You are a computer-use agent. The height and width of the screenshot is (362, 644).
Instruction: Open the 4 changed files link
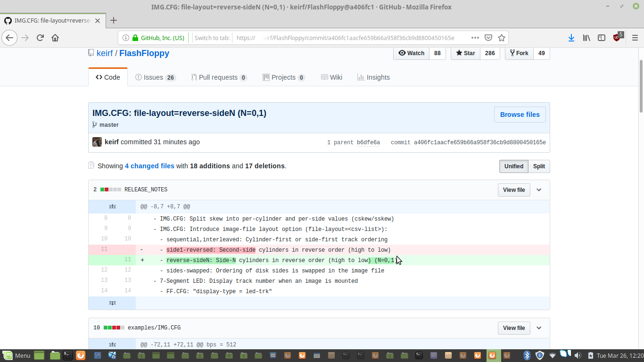[x=149, y=166]
